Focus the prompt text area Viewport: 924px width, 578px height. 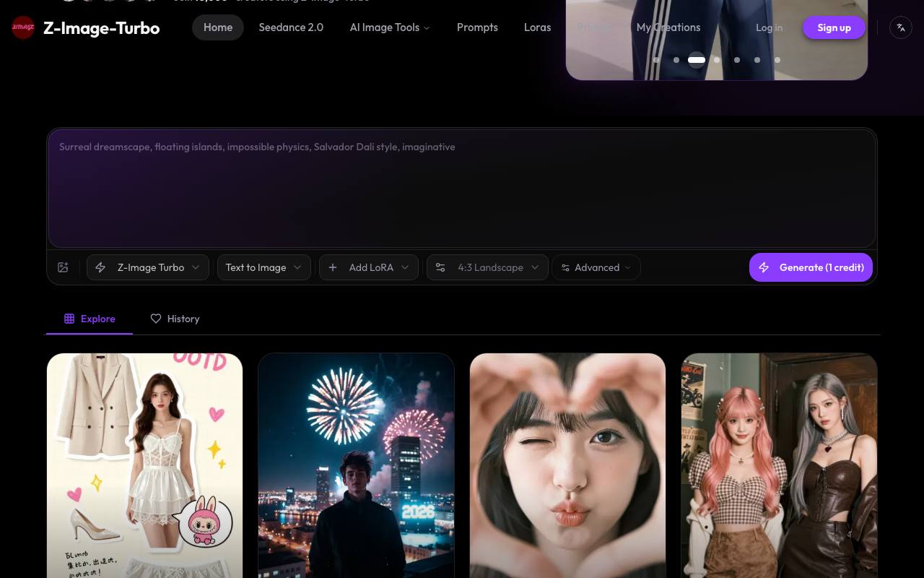(462, 189)
